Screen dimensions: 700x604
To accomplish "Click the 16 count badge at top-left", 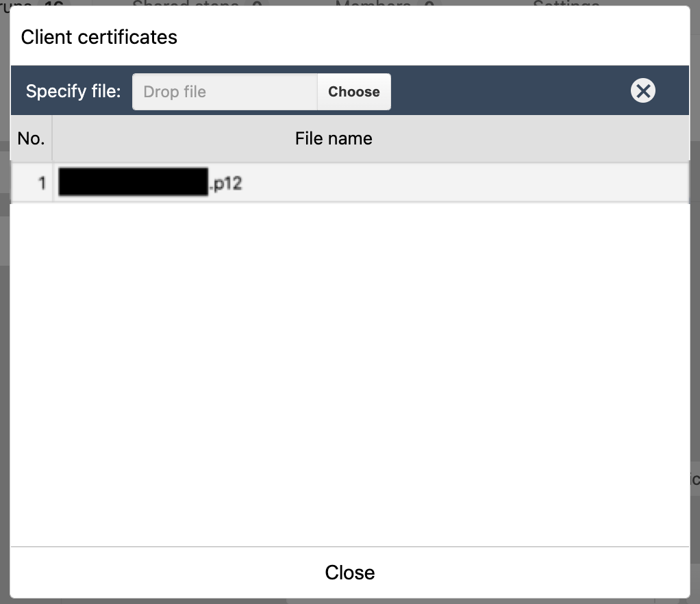I will pyautogui.click(x=53, y=3).
